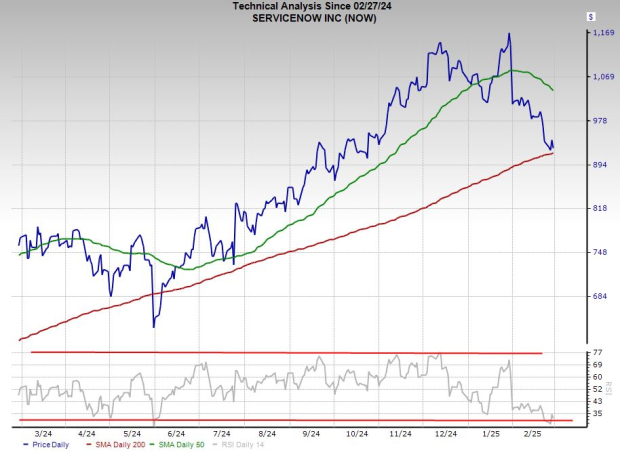Click the 6/24 date axis label
Viewport: 620px width, 452px height.
coord(176,434)
